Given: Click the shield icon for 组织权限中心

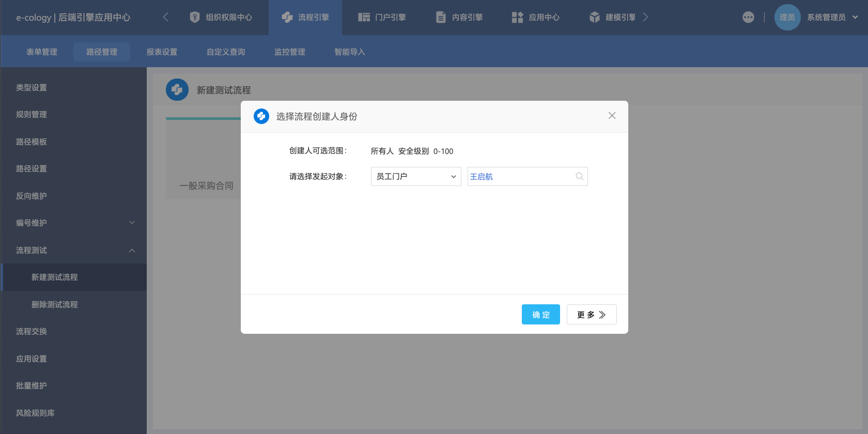Looking at the screenshot, I should point(195,17).
